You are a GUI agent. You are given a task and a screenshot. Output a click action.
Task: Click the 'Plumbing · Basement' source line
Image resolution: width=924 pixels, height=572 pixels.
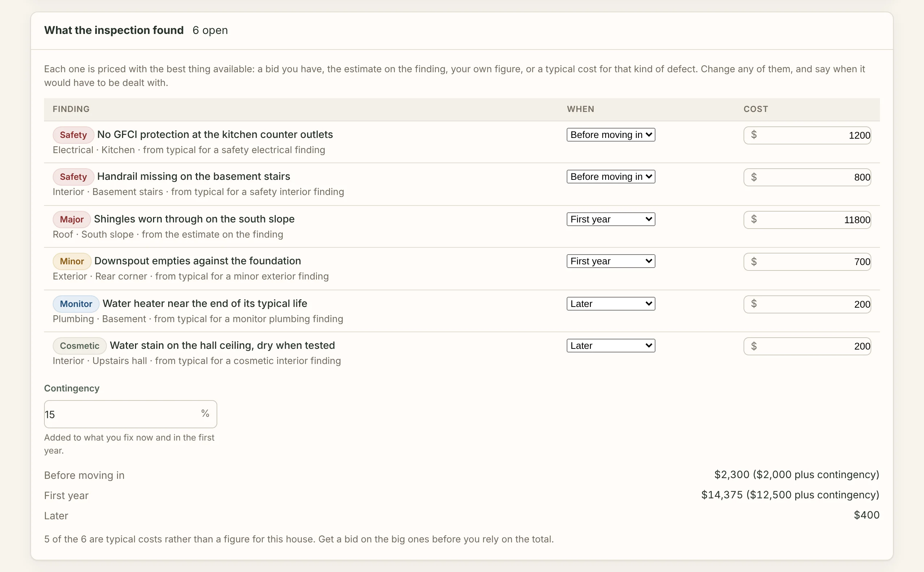198,319
